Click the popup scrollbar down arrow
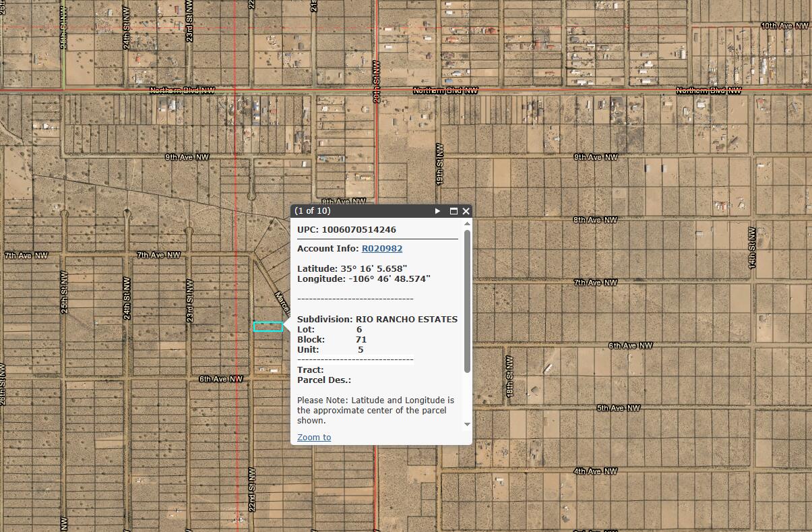812x532 pixels. point(466,425)
